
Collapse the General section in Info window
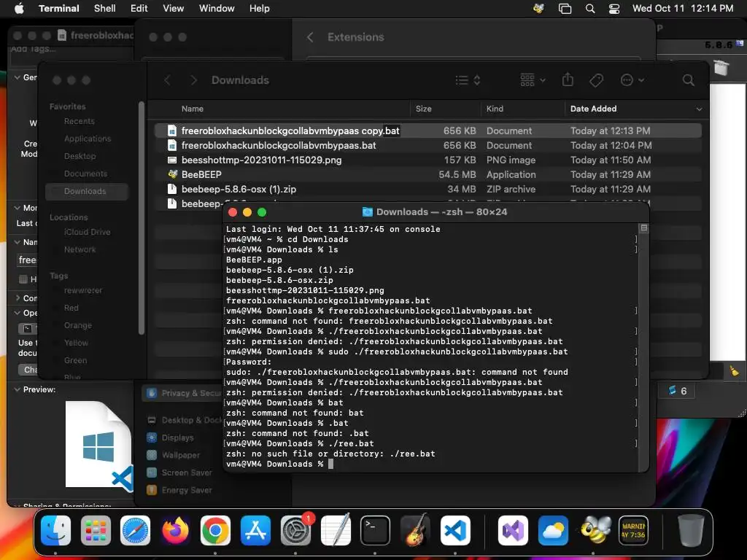pos(18,77)
